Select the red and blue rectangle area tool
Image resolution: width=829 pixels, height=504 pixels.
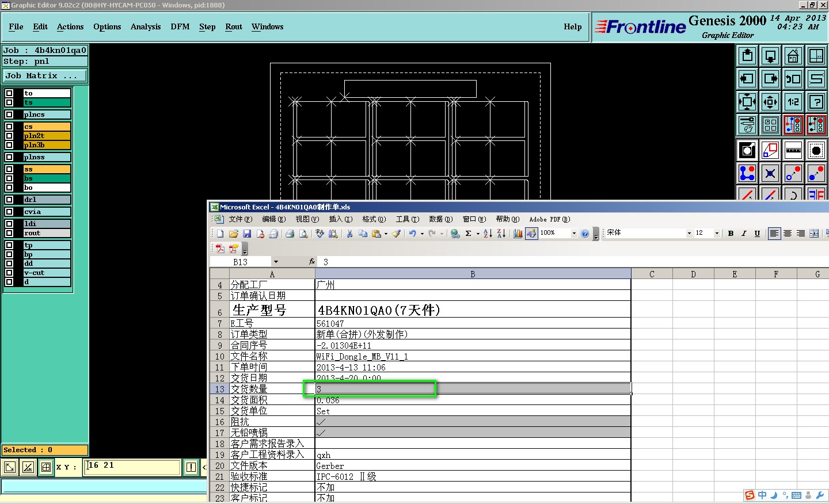click(770, 150)
